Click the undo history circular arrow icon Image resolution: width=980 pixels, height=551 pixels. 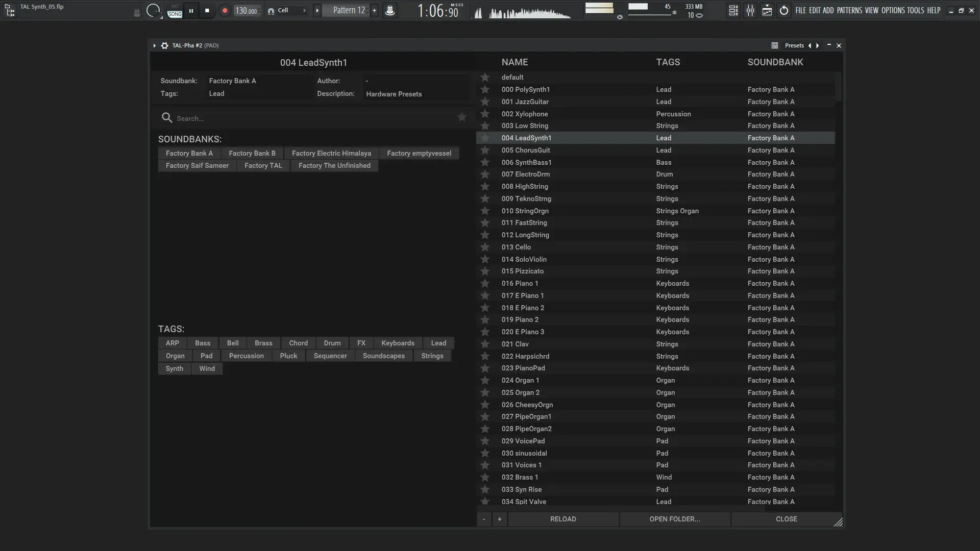coord(784,10)
